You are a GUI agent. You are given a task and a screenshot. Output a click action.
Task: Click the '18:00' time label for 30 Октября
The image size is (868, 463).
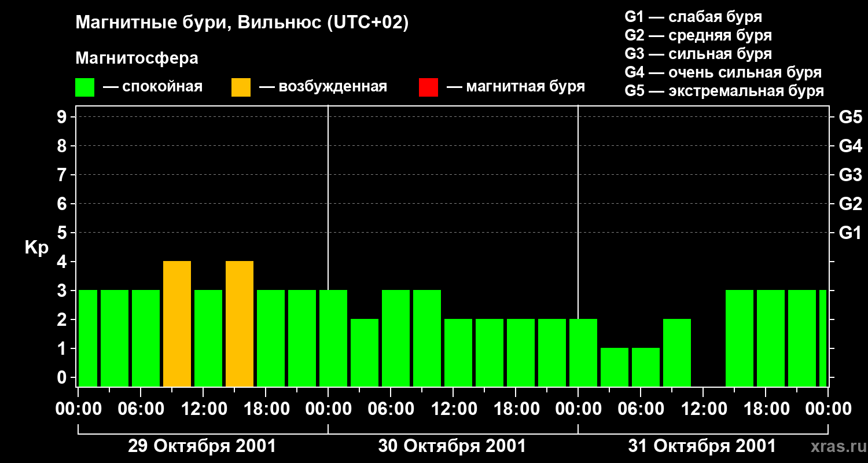point(516,409)
